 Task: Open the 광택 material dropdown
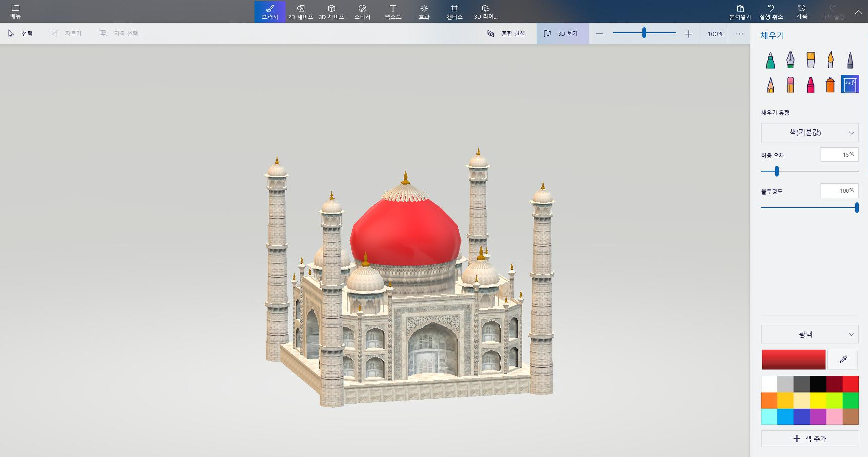click(810, 334)
